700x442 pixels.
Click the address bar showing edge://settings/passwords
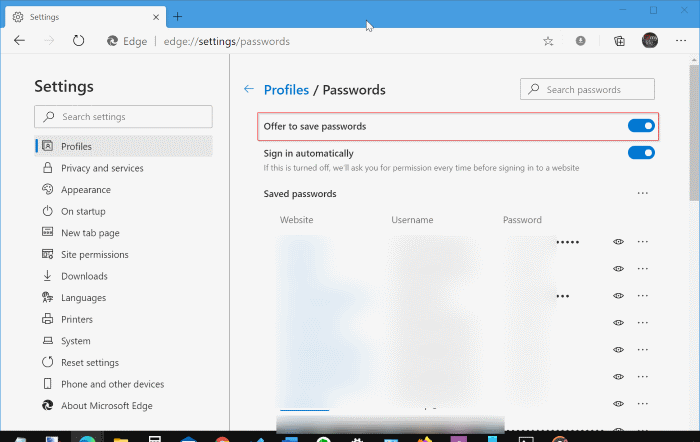coord(226,42)
